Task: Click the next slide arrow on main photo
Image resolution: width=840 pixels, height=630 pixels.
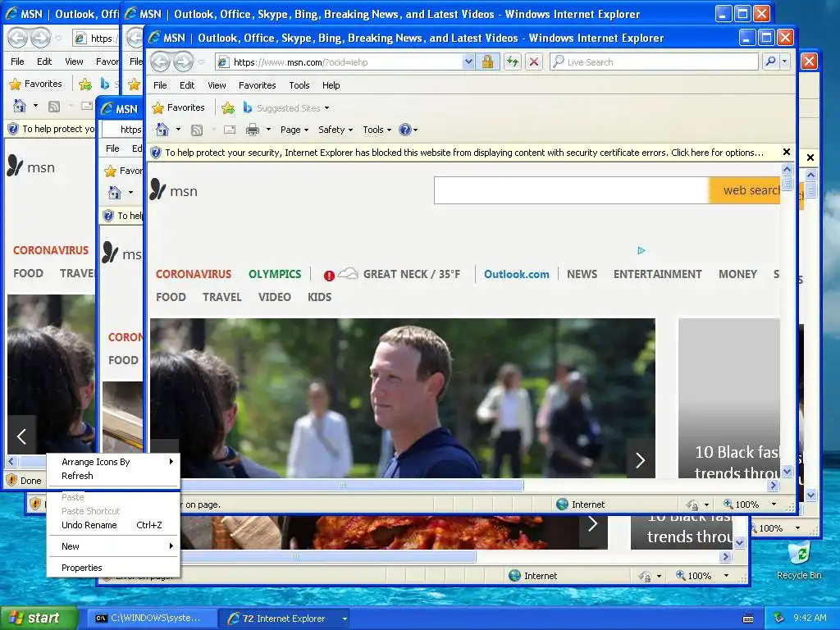Action: pos(641,459)
